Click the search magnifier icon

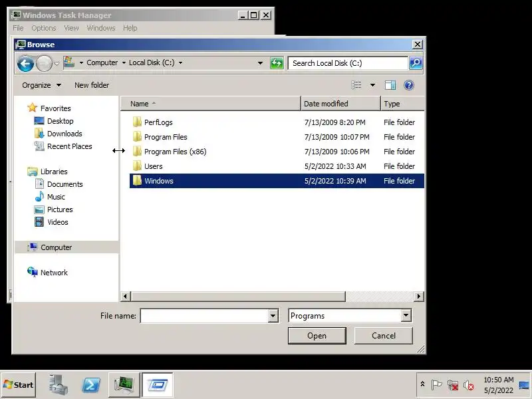[416, 63]
